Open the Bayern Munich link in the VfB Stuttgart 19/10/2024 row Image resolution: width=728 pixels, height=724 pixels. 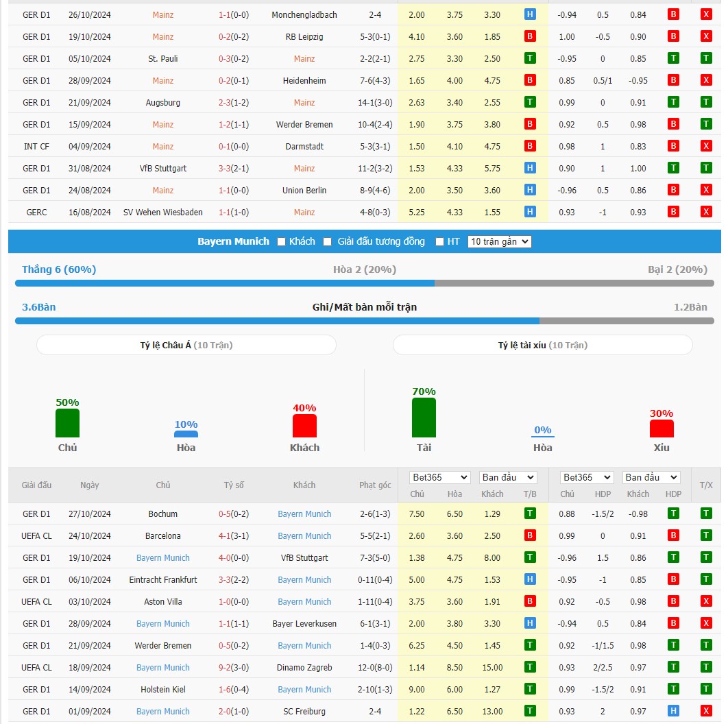tap(163, 558)
